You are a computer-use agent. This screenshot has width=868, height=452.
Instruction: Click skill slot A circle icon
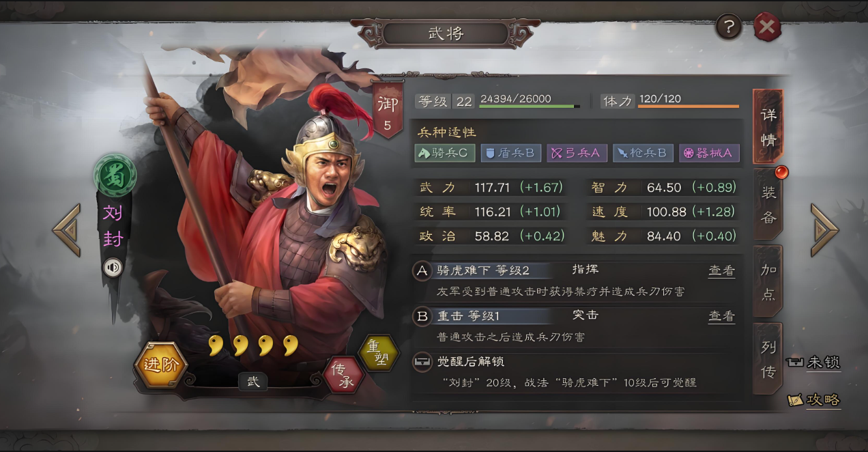coord(422,271)
